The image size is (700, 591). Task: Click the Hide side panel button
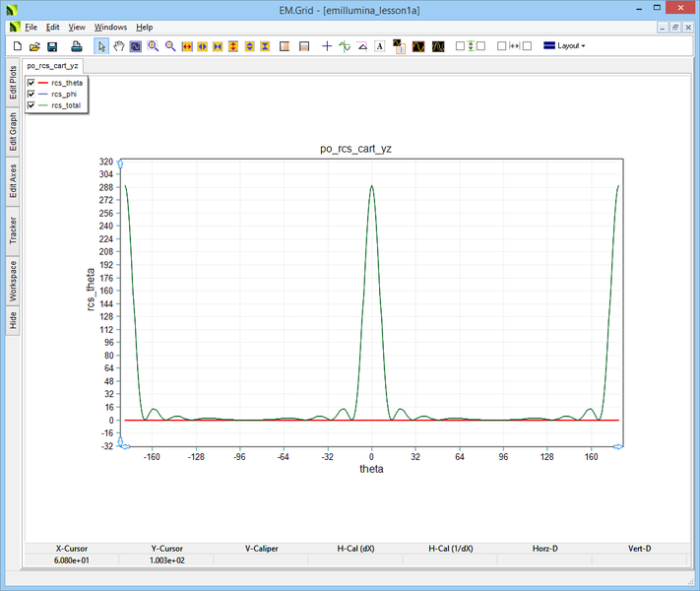coord(13,320)
